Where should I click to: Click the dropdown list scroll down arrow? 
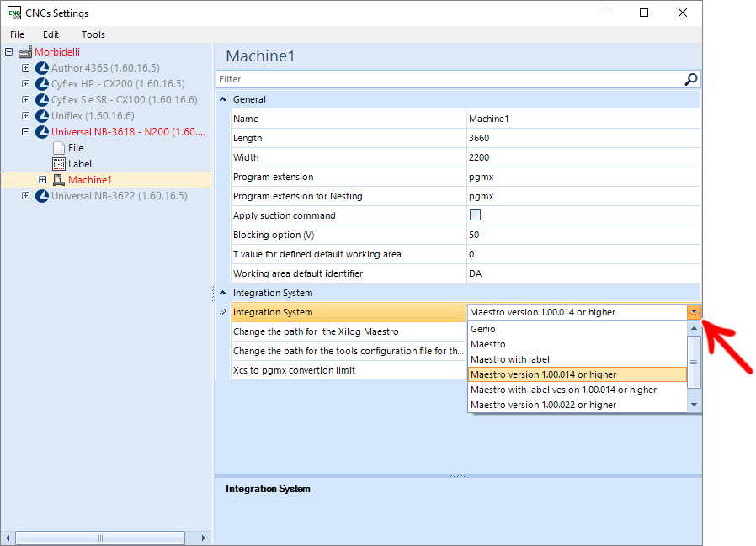pyautogui.click(x=694, y=405)
